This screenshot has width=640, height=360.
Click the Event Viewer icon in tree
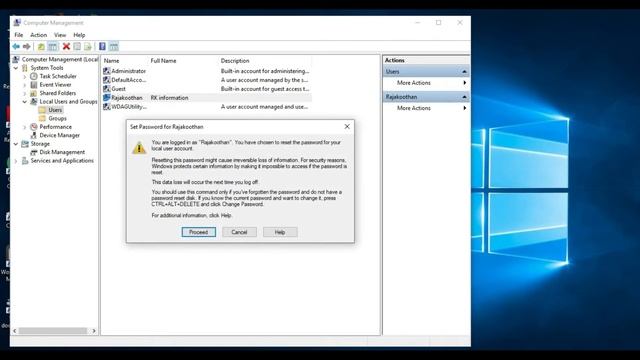34,85
